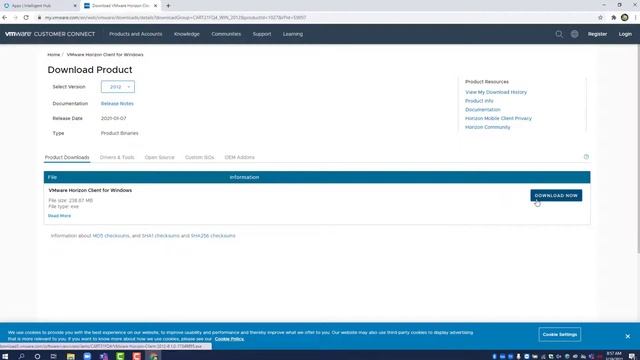Open the SHA256 checksums link
Screen dimensions: 640x360
pos(213,236)
